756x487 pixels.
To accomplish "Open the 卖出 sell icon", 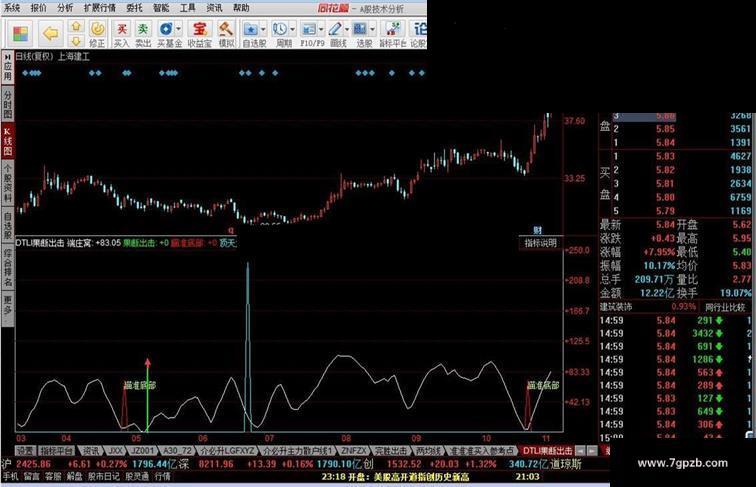I will 143,34.
